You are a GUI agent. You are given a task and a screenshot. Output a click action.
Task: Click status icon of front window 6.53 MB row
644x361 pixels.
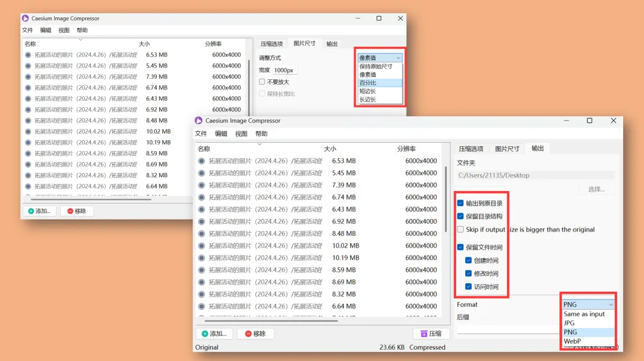click(x=202, y=161)
